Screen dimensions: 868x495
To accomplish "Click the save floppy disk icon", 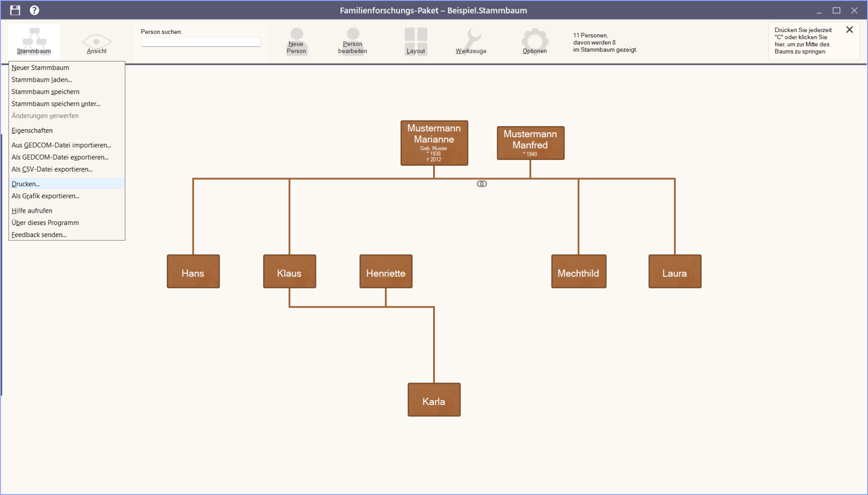I will [x=15, y=10].
